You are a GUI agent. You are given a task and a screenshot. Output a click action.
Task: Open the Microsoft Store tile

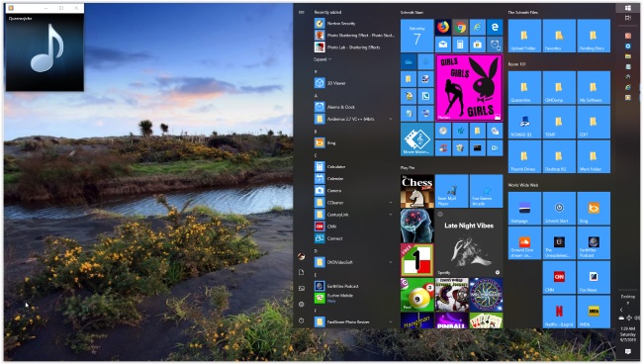[478, 45]
